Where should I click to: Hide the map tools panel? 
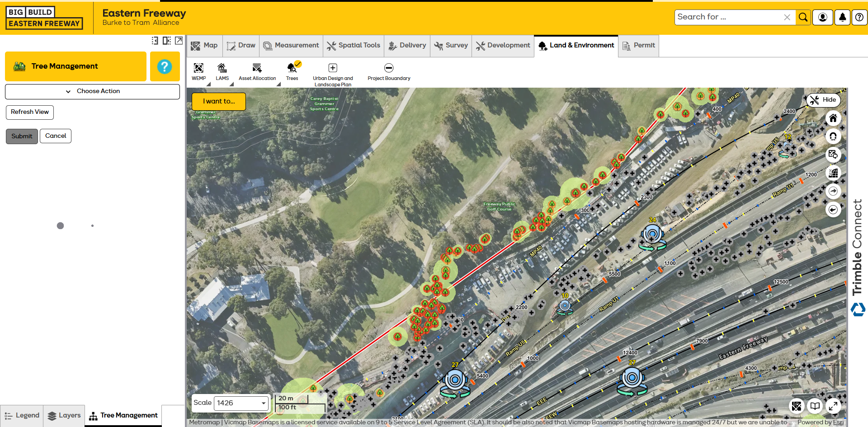pyautogui.click(x=823, y=100)
